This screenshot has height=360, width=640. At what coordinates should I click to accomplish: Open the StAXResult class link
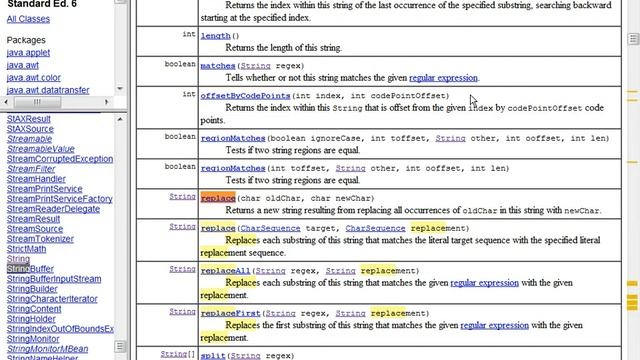29,119
